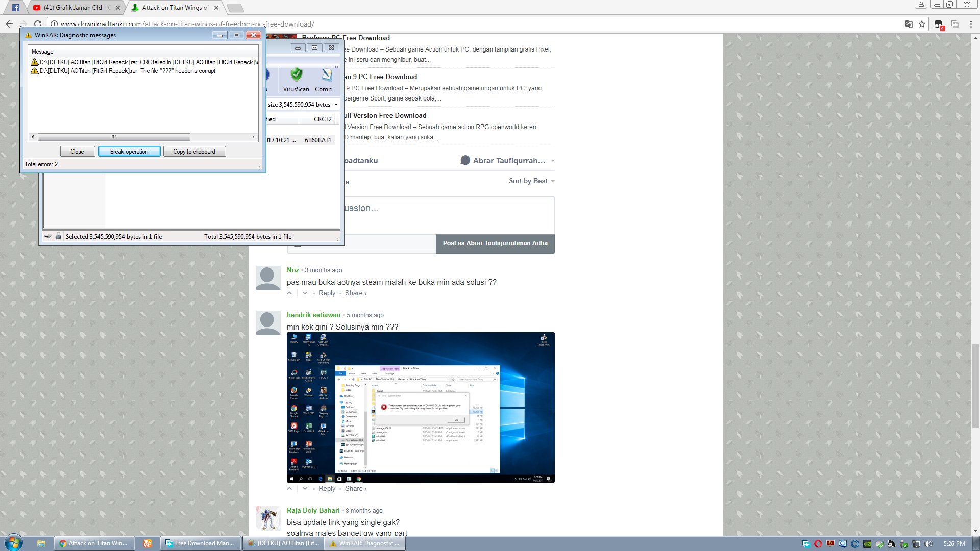Click the browser address bar URL

pos(187,24)
